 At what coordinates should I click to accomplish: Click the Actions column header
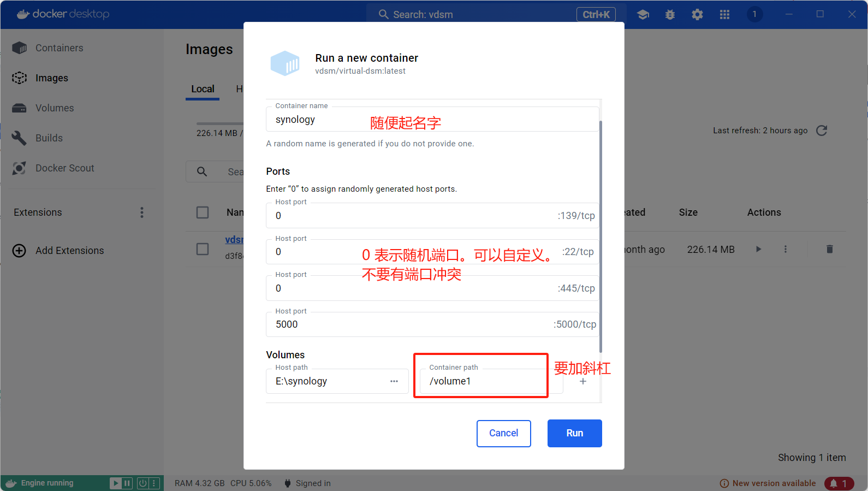764,212
